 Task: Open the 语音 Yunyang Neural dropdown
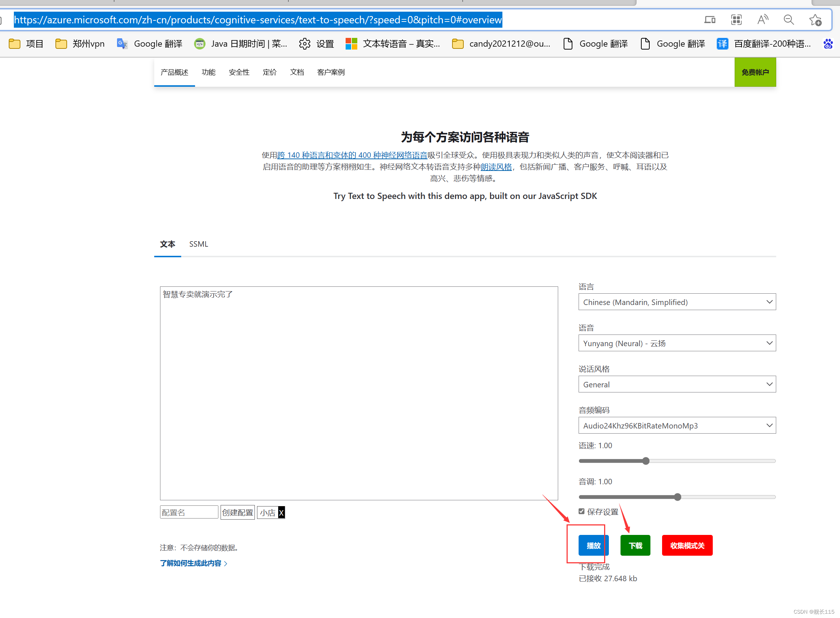tap(677, 343)
